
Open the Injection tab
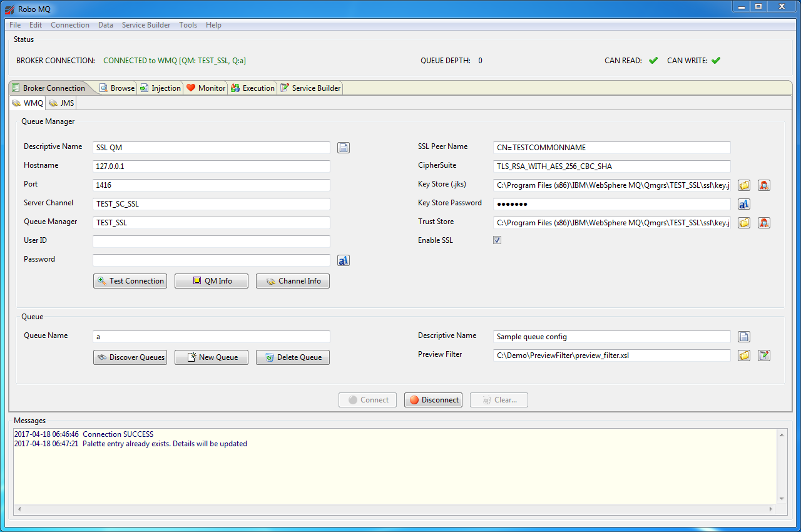(160, 88)
